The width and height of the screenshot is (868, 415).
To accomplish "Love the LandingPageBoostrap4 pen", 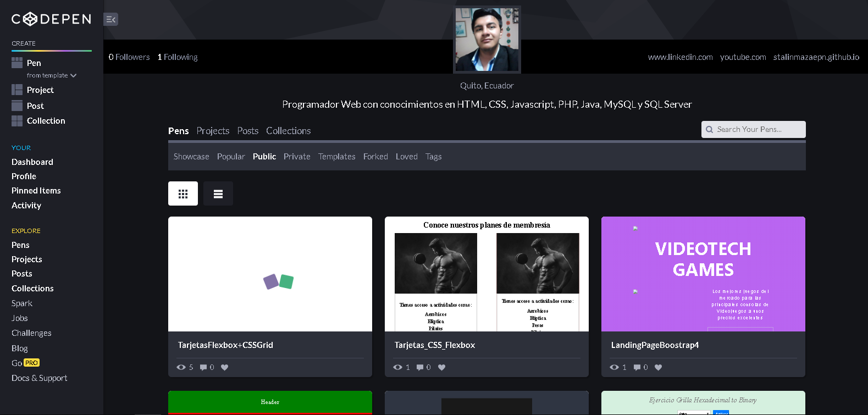I will (x=659, y=368).
